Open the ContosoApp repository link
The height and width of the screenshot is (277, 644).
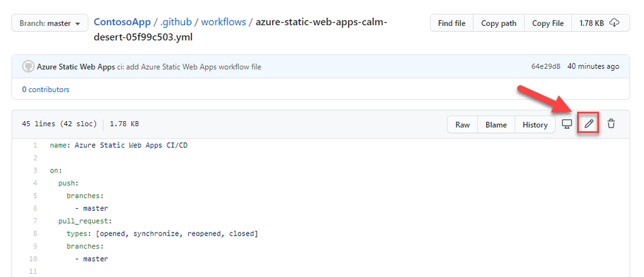[x=122, y=22]
